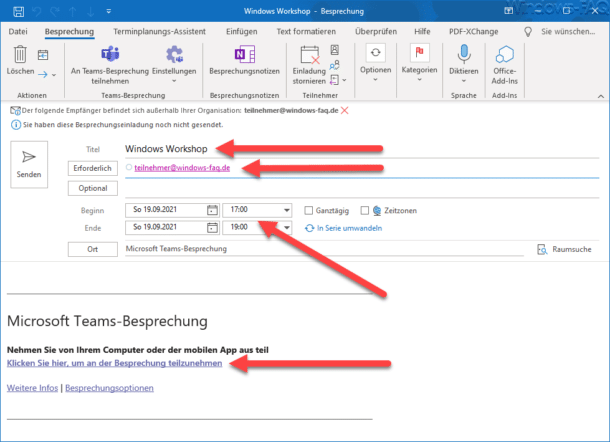
Task: Click the An Teams-Besprechung teilnehmen icon
Action: (x=110, y=54)
